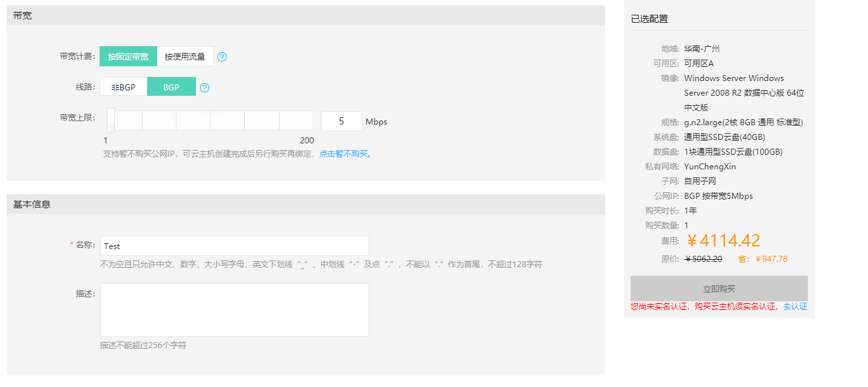Screen dimensions: 868x387
Task: Focus the 描述 description text area
Action: [234, 310]
